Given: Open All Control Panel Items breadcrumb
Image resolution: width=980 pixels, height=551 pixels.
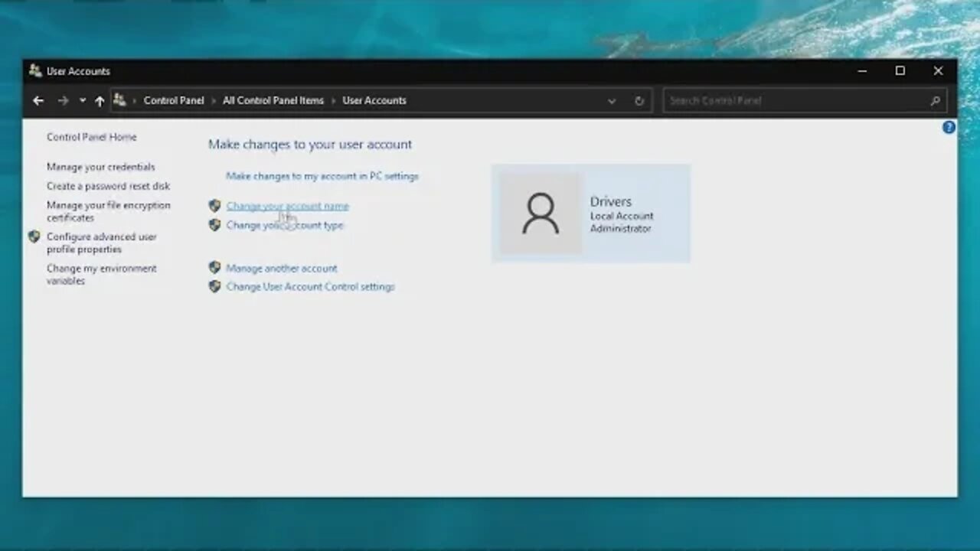Looking at the screenshot, I should tap(273, 100).
